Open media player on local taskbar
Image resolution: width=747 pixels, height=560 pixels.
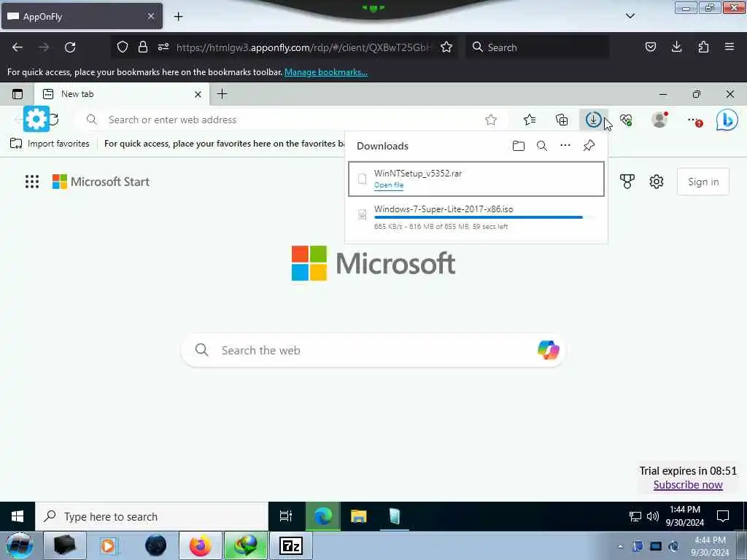point(109,545)
